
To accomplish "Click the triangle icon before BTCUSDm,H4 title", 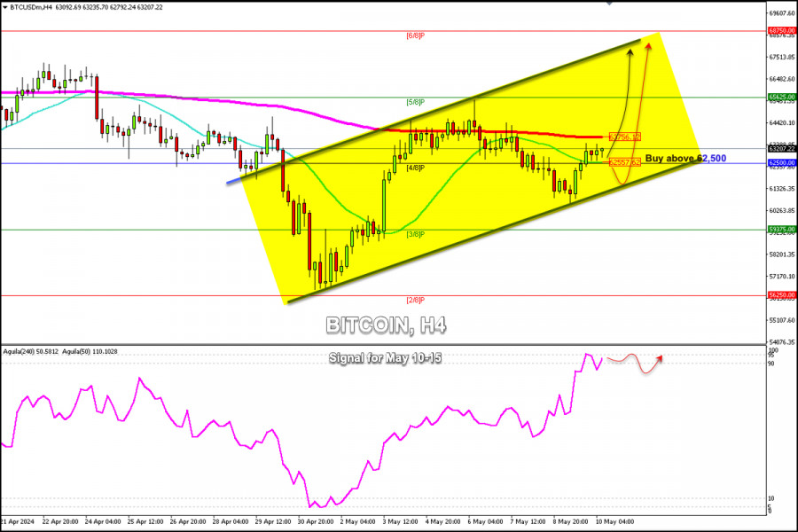I will coord(5,8).
